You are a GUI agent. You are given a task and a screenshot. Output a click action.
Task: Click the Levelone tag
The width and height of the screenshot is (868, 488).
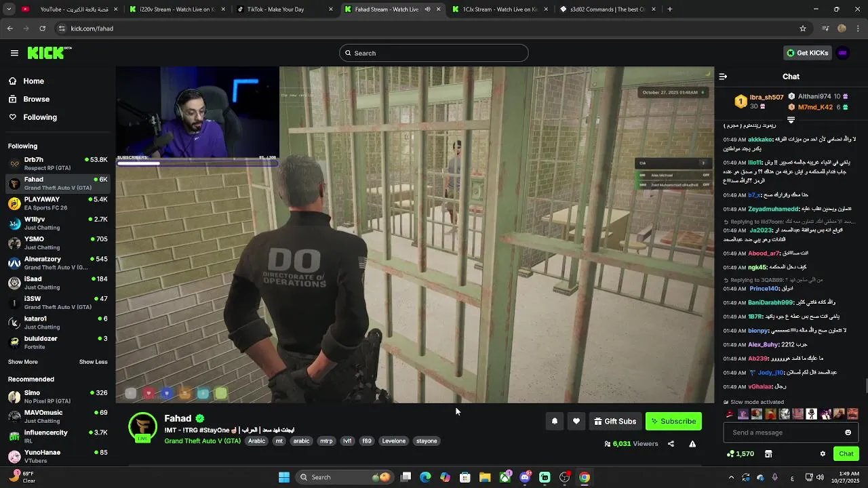(x=393, y=441)
